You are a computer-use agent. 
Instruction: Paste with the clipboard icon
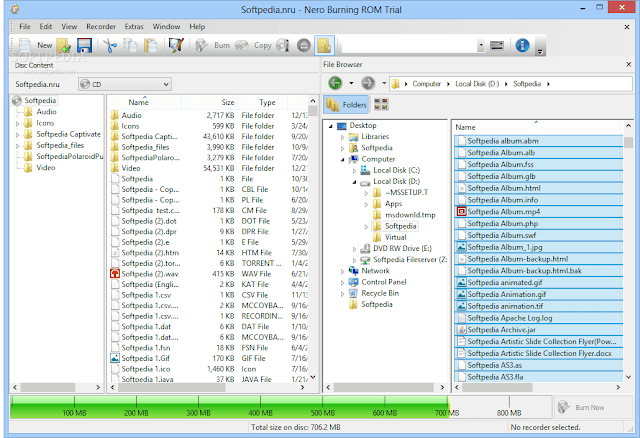click(x=150, y=45)
